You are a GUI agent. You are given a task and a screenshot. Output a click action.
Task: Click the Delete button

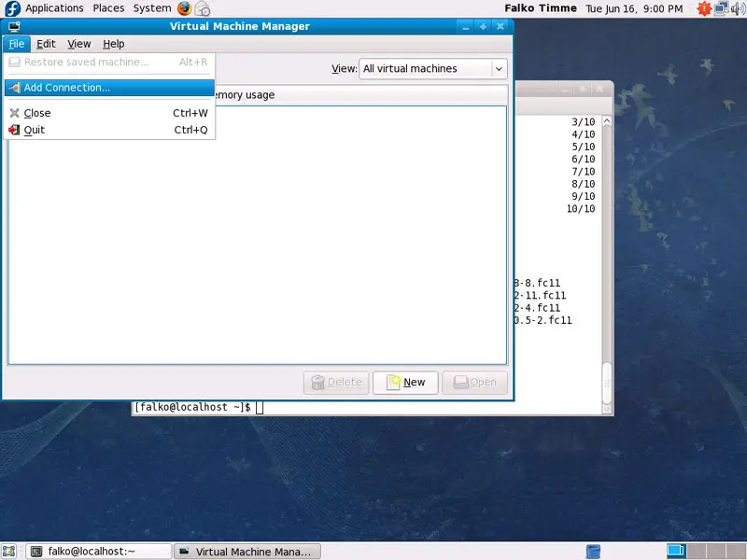(x=336, y=383)
